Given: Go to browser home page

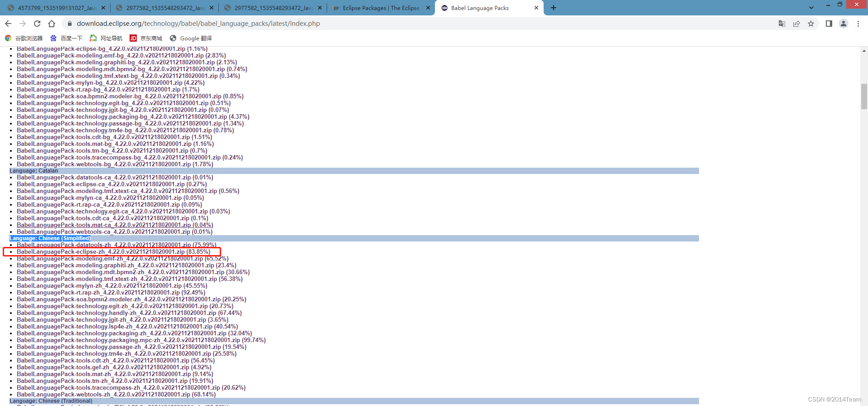Looking at the screenshot, I should click(x=52, y=24).
